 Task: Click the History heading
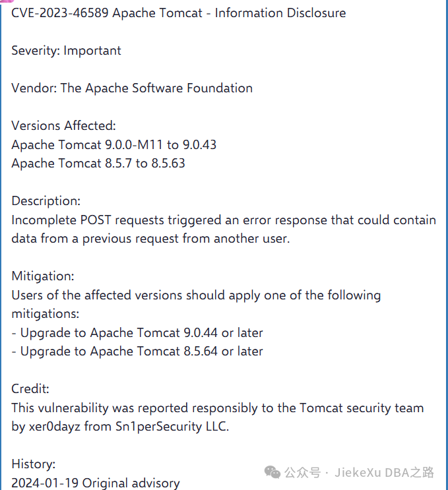click(34, 464)
